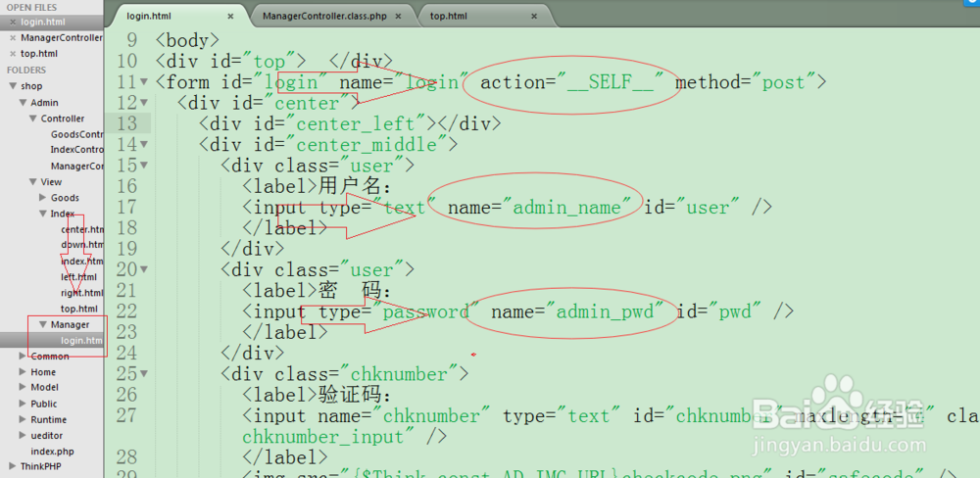Collapse the Admin folder
Image resolution: width=980 pixels, height=478 pixels.
click(x=23, y=103)
